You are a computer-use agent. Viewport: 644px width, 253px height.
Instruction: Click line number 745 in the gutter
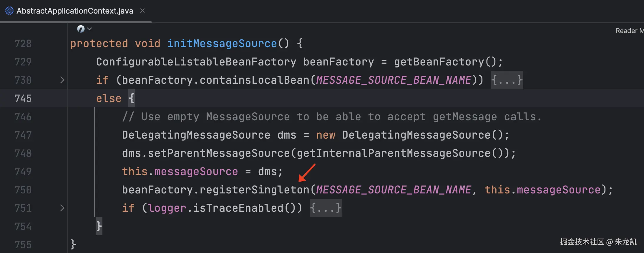tap(23, 98)
